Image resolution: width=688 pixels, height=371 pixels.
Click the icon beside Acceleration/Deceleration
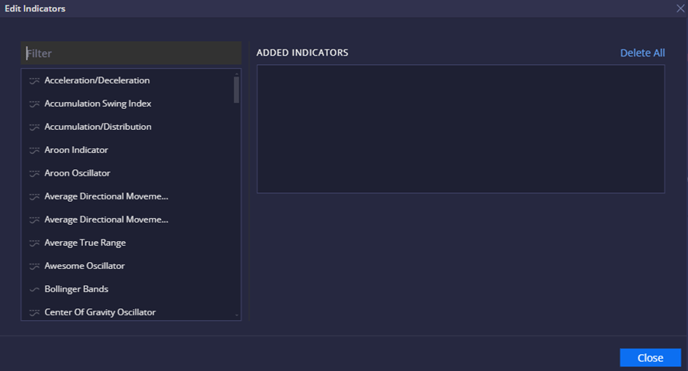34,81
